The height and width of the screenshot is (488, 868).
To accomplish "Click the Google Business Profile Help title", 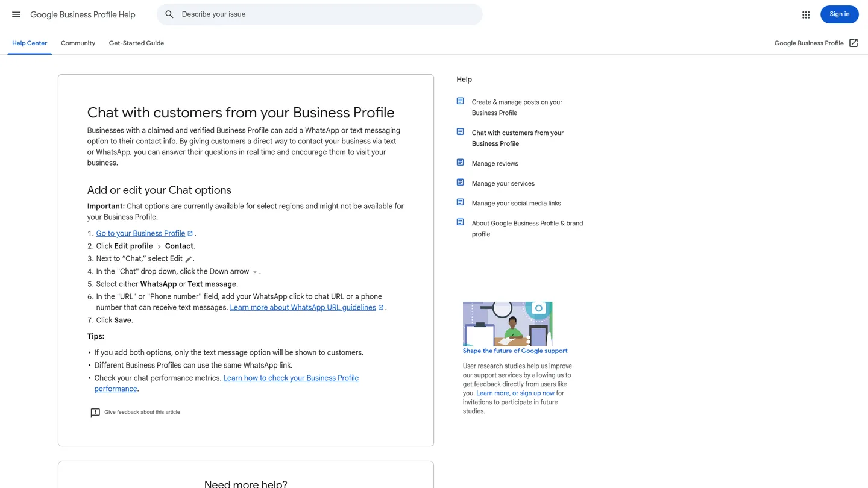I will pyautogui.click(x=83, y=14).
